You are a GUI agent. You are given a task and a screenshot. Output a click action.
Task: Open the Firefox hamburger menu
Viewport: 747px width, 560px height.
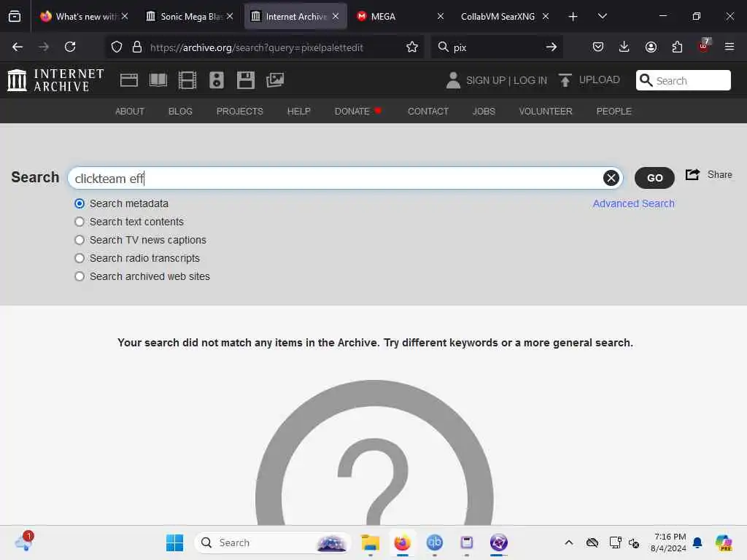[x=729, y=47]
